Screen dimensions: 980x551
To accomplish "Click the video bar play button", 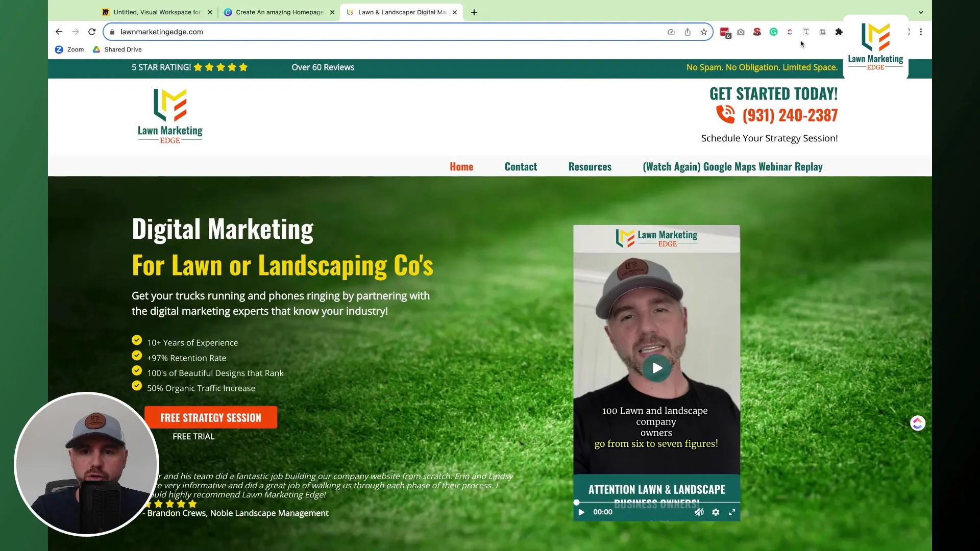I will coord(581,512).
